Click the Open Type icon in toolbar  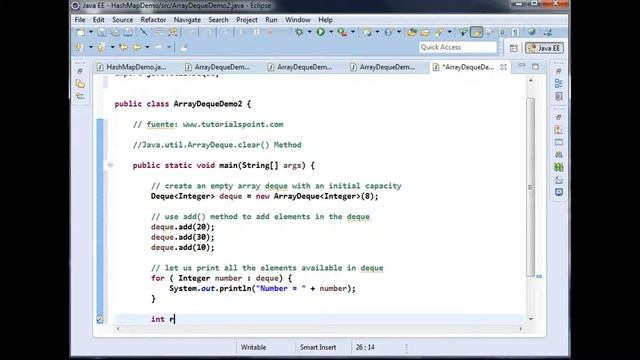(x=412, y=32)
